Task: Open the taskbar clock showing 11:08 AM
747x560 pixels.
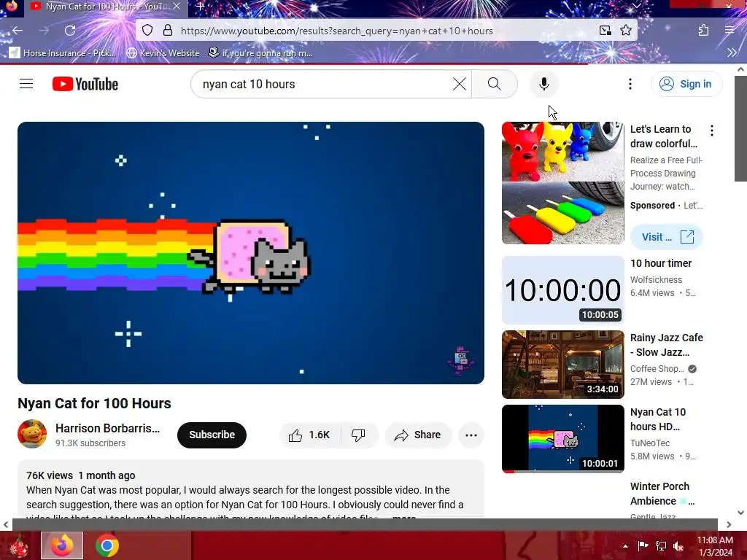Action: pyautogui.click(x=715, y=546)
